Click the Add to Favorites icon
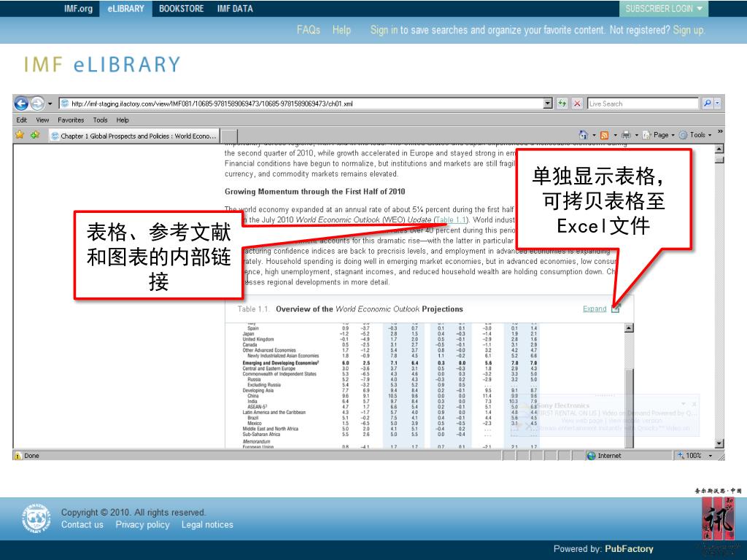The width and height of the screenshot is (747, 560). (x=35, y=135)
